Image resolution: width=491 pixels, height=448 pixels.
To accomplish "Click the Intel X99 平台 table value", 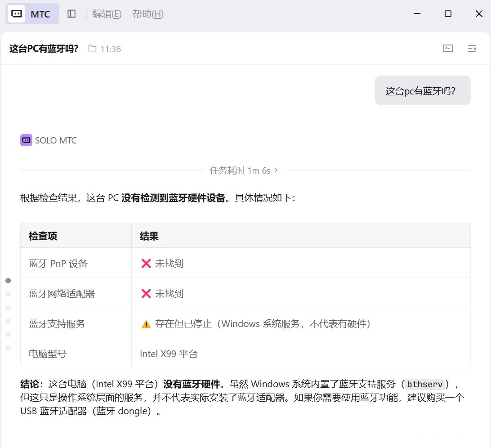I will (169, 354).
